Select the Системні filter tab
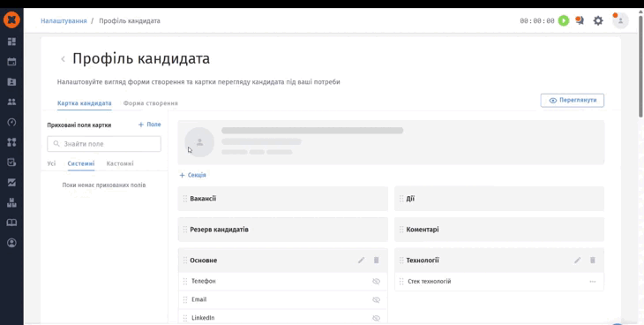This screenshot has height=325, width=644. point(81,163)
